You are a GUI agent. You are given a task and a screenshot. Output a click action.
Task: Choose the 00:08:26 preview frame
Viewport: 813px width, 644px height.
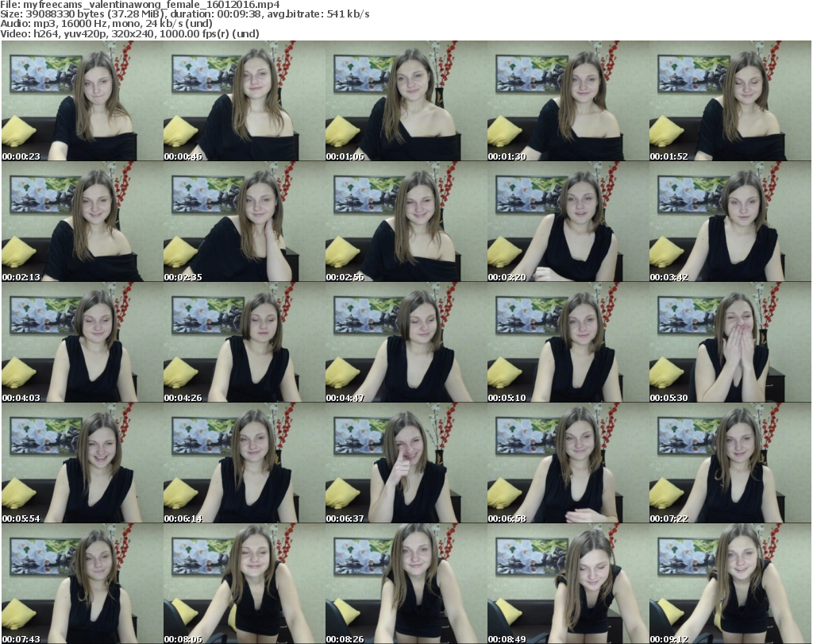[406, 584]
